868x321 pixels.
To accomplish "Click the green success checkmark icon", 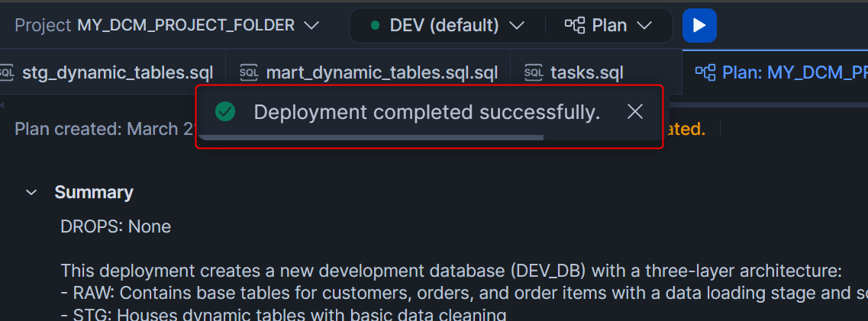I will click(x=224, y=112).
